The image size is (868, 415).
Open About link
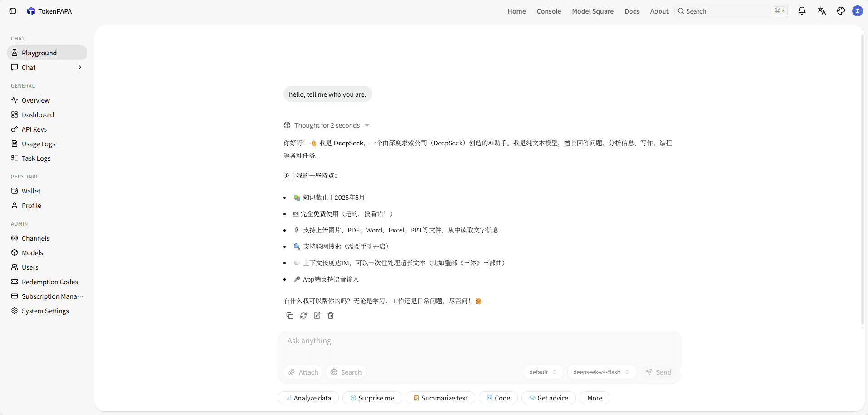click(659, 11)
